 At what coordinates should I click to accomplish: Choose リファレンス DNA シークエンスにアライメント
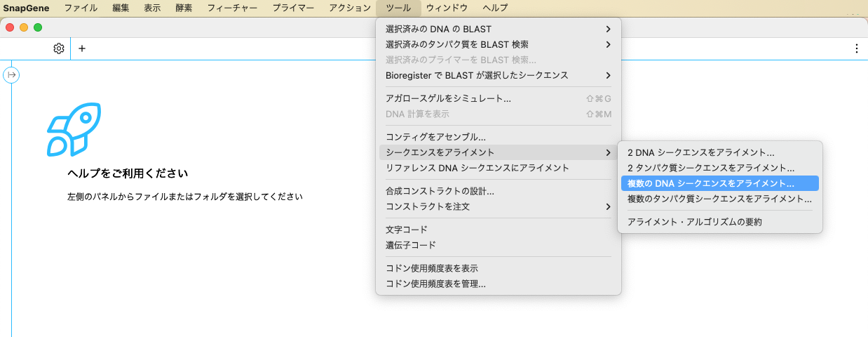coord(499,168)
